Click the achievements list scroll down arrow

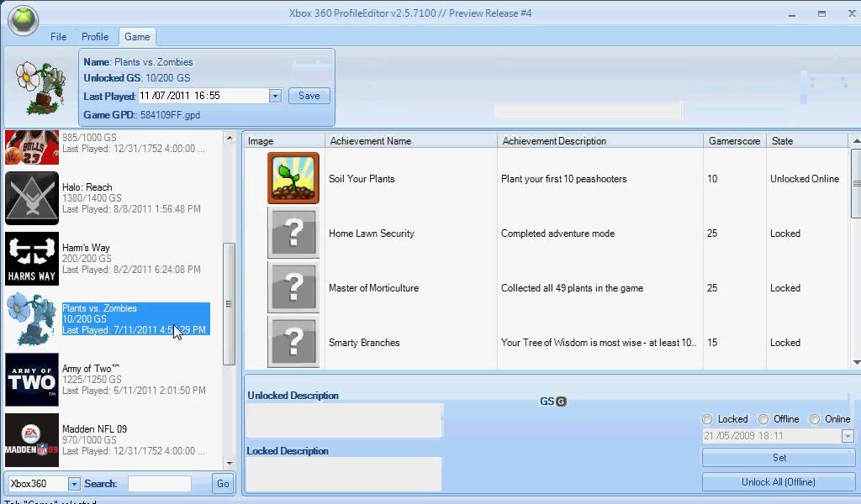click(856, 363)
